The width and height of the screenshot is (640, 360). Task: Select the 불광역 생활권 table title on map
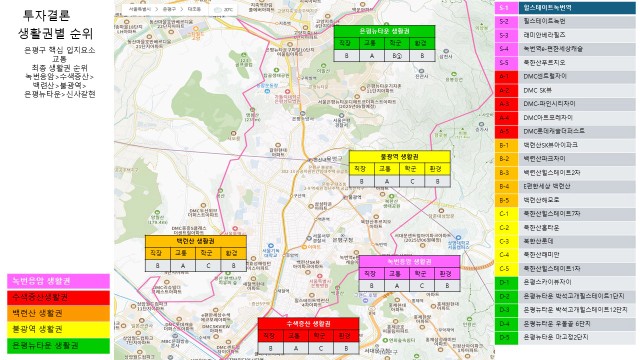[400, 157]
